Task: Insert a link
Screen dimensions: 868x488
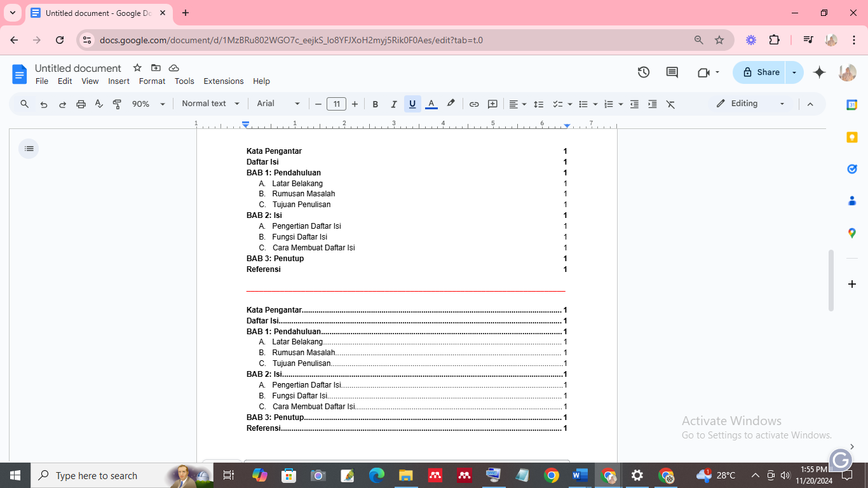Action: pos(474,104)
